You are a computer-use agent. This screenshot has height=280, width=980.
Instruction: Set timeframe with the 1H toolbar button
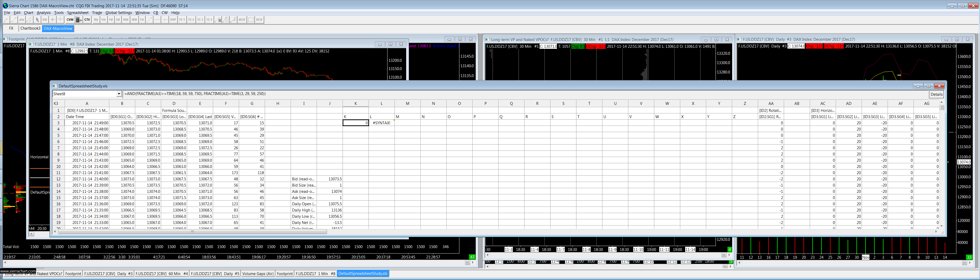click(x=142, y=20)
